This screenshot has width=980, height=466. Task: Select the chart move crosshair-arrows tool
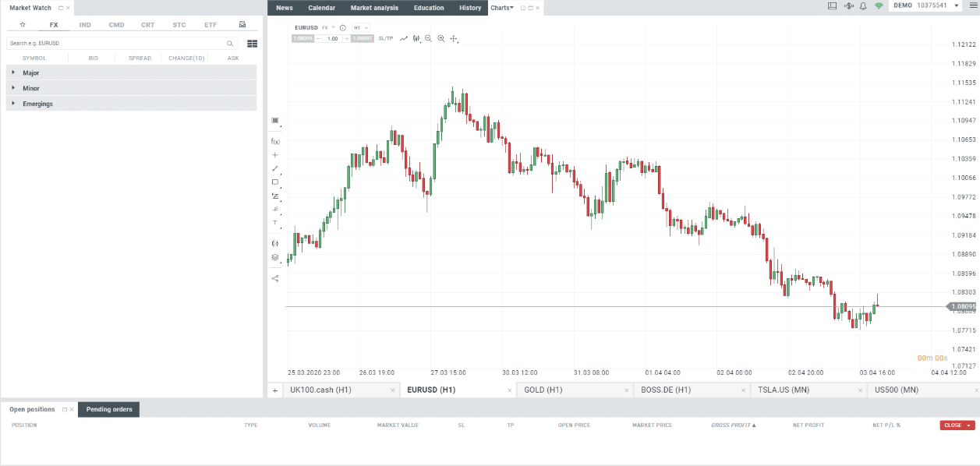point(455,38)
